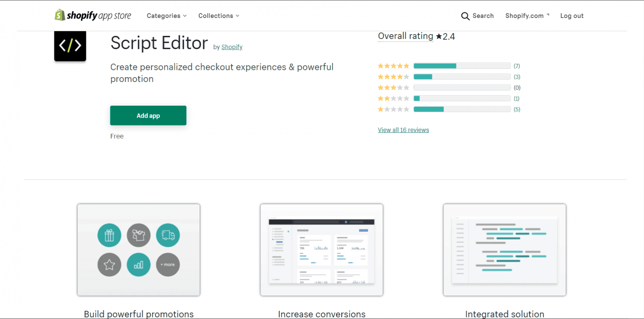Filter by five-star reviews row
The height and width of the screenshot is (319, 644).
449,66
